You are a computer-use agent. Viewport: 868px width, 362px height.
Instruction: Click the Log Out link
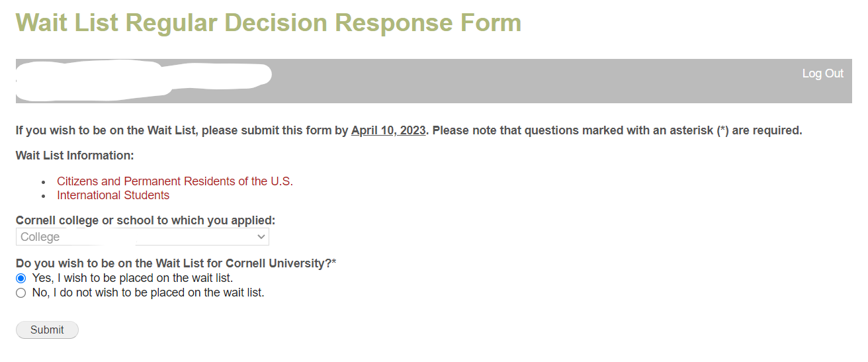click(822, 73)
